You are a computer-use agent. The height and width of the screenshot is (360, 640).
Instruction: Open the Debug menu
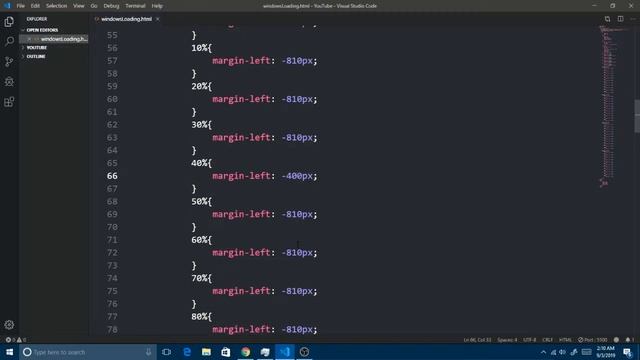coord(111,6)
